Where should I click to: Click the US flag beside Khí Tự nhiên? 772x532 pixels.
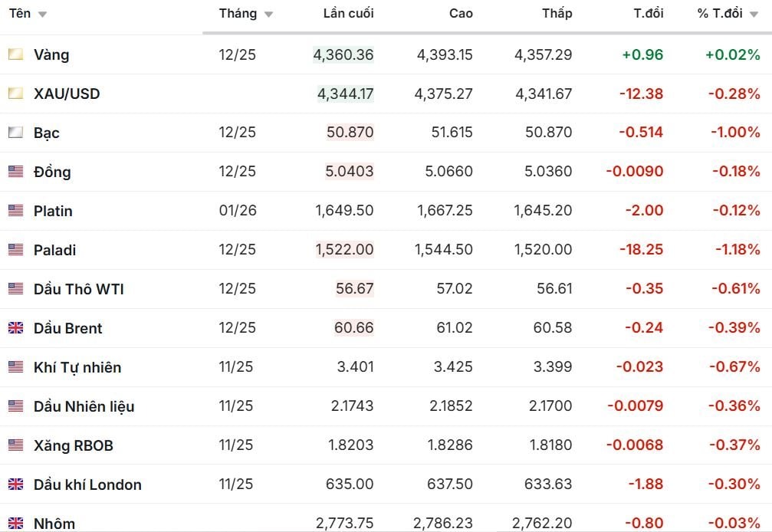tap(15, 367)
